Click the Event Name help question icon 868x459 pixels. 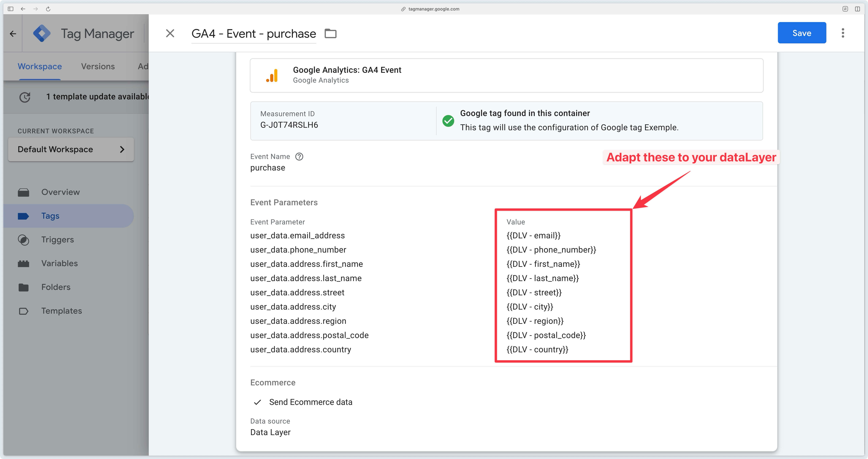[299, 157]
